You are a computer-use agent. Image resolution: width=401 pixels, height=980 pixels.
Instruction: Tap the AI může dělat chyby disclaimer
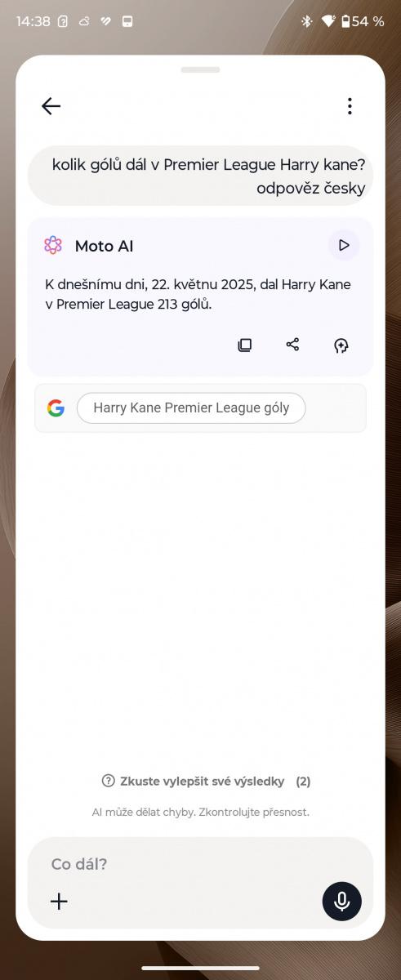[x=201, y=813]
